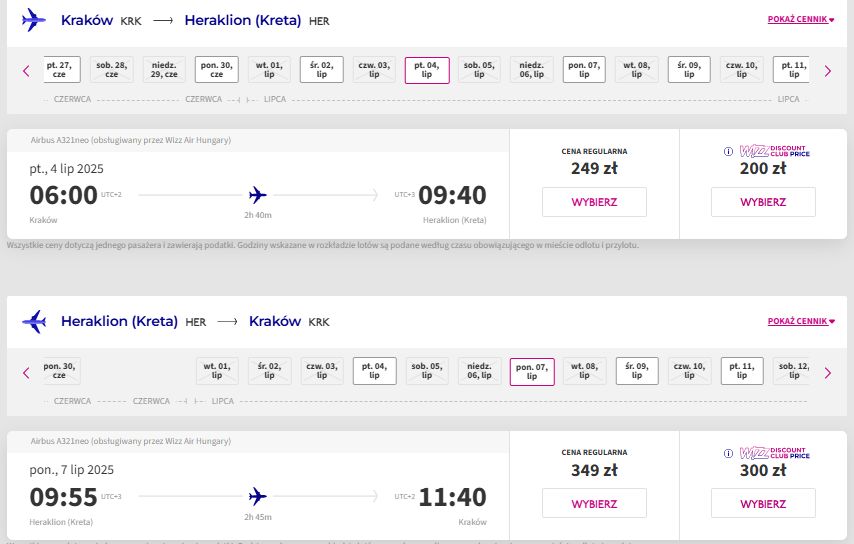Select outbound date pon. 30, cze

point(217,70)
